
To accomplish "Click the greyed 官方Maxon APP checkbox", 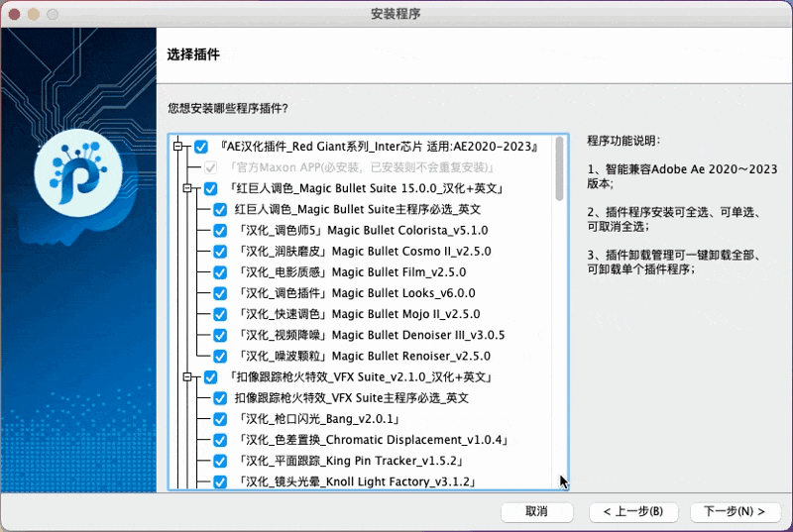I will [x=210, y=167].
